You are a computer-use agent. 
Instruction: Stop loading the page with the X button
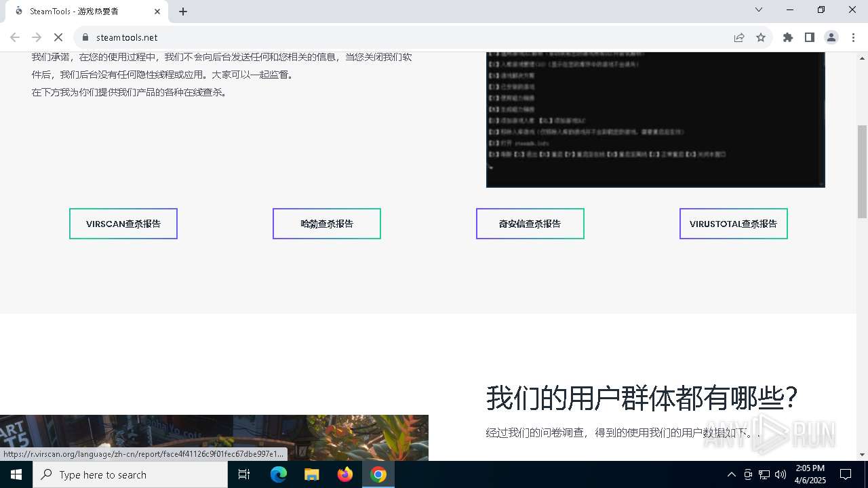click(x=58, y=37)
